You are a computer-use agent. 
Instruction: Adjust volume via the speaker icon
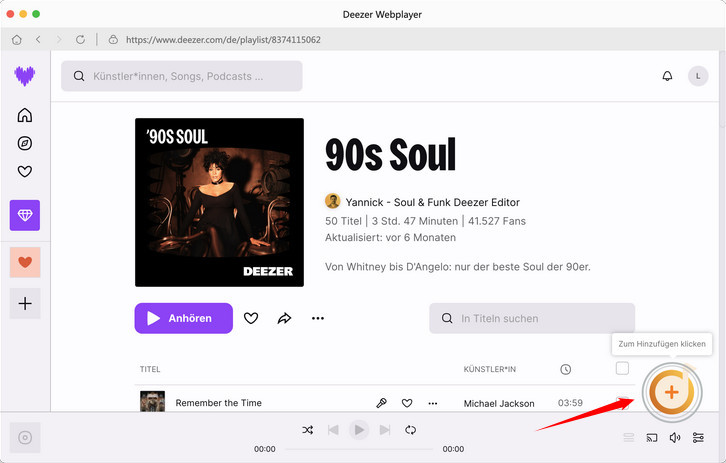click(x=675, y=437)
